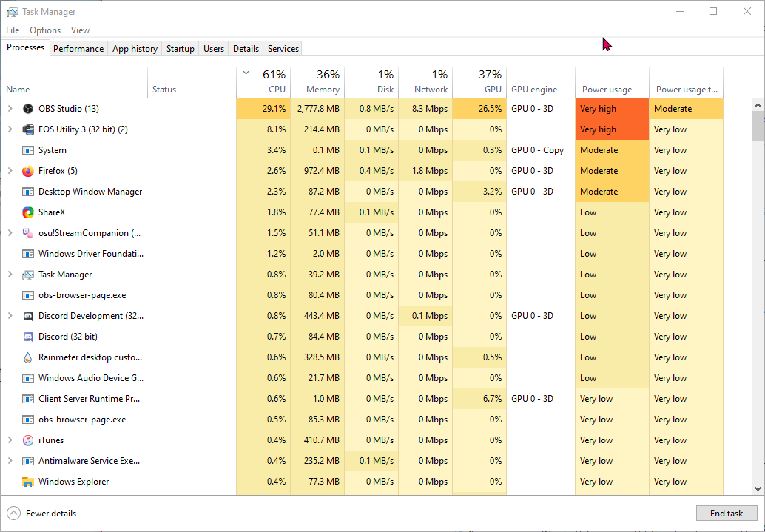Click the Fewer details arrow icon

[13, 514]
